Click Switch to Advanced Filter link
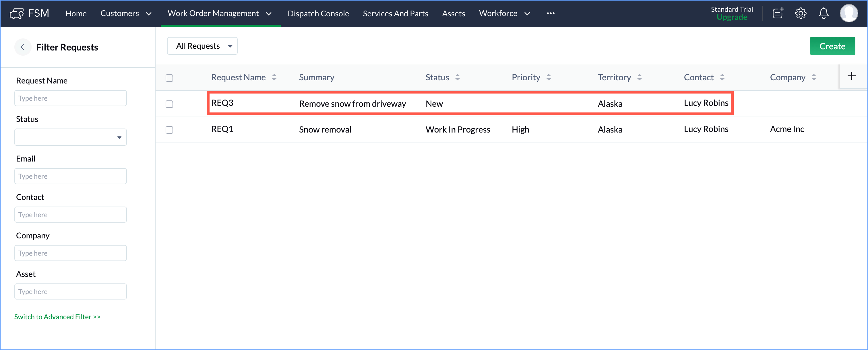Image resolution: width=868 pixels, height=350 pixels. (57, 317)
